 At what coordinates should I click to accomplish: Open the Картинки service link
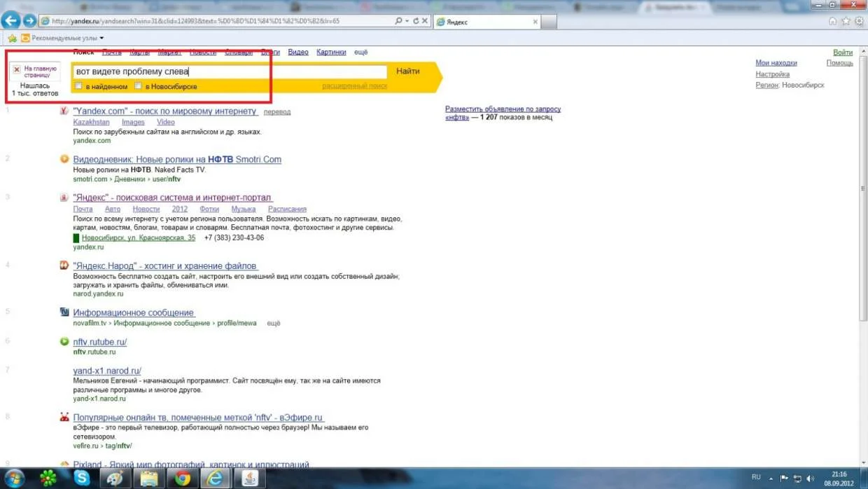pos(331,53)
